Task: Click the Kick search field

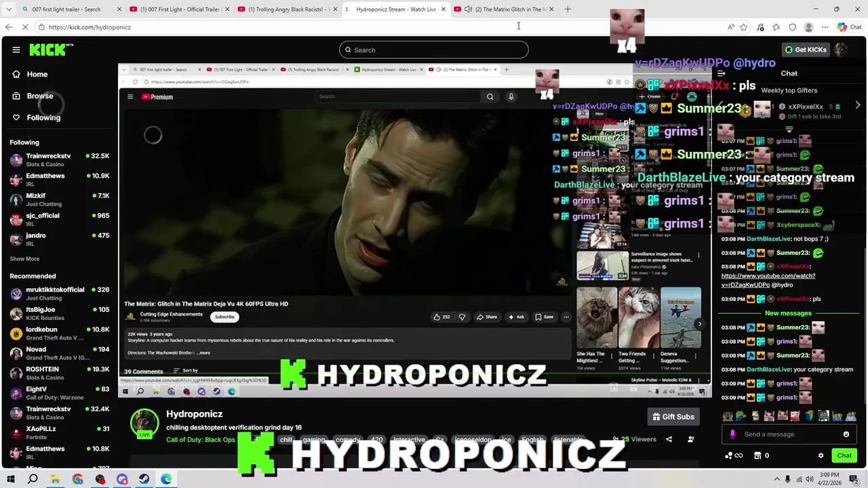Action: pos(434,49)
